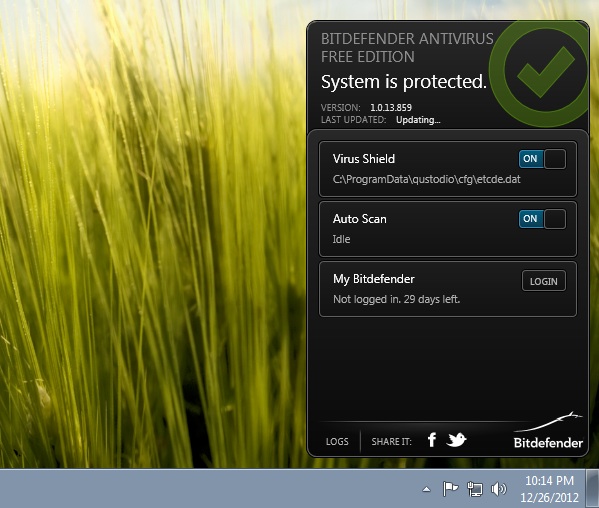Click the Show Desktop strip beside the clock
The image size is (599, 508).
[593, 489]
